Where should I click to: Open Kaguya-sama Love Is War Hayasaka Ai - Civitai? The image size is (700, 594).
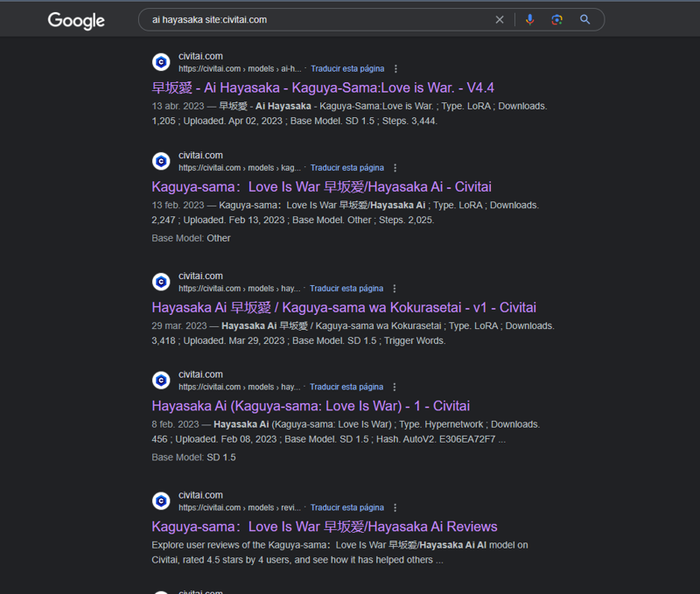pyautogui.click(x=321, y=187)
